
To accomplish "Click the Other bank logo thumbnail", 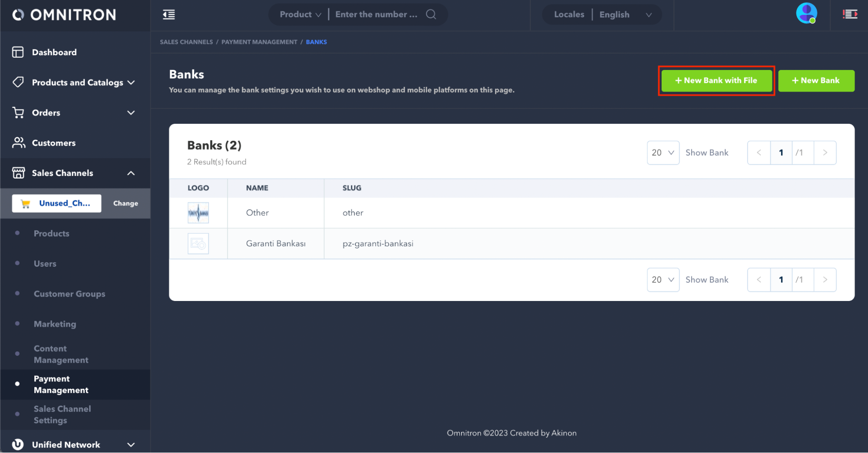I will pos(198,213).
